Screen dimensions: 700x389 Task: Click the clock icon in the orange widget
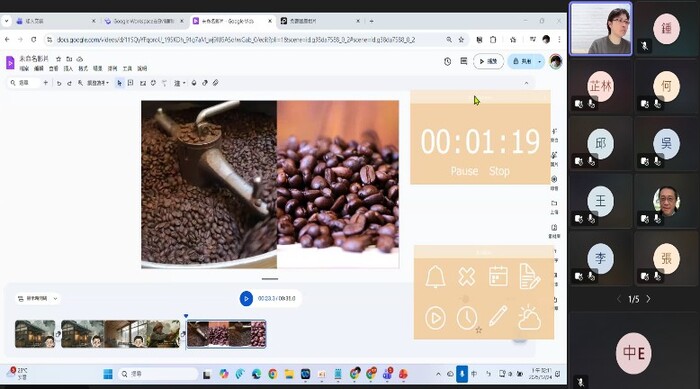(467, 318)
